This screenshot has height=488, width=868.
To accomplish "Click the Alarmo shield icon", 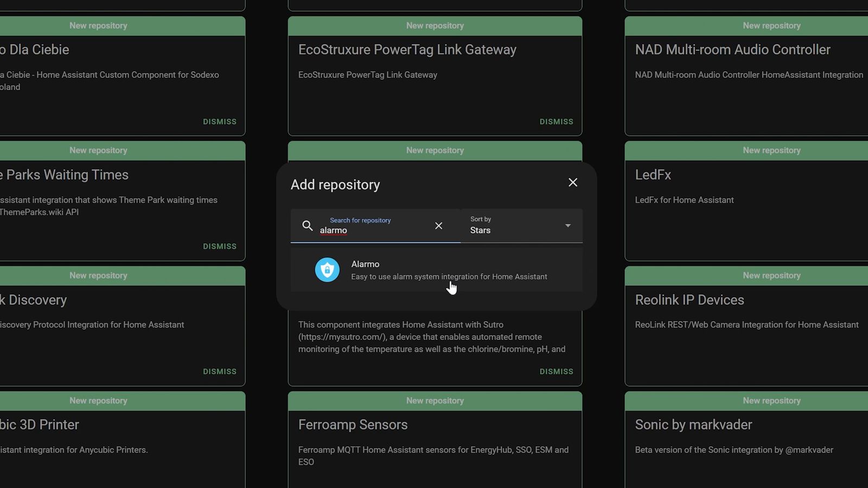I will click(327, 269).
